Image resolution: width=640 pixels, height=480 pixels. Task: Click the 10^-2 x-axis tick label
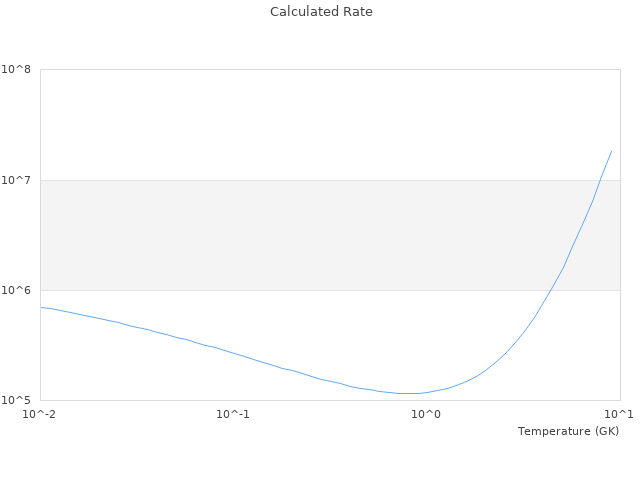[x=40, y=414]
